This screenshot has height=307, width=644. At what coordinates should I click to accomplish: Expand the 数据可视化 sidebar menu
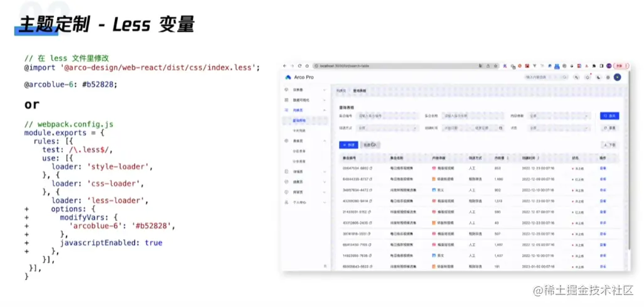(x=305, y=100)
